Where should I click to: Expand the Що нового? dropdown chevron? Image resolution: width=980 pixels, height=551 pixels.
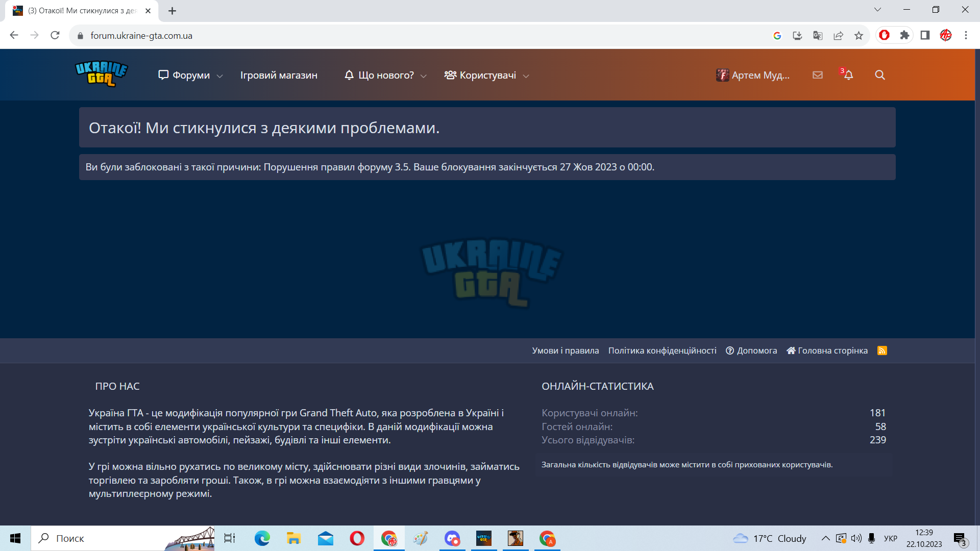pyautogui.click(x=423, y=76)
